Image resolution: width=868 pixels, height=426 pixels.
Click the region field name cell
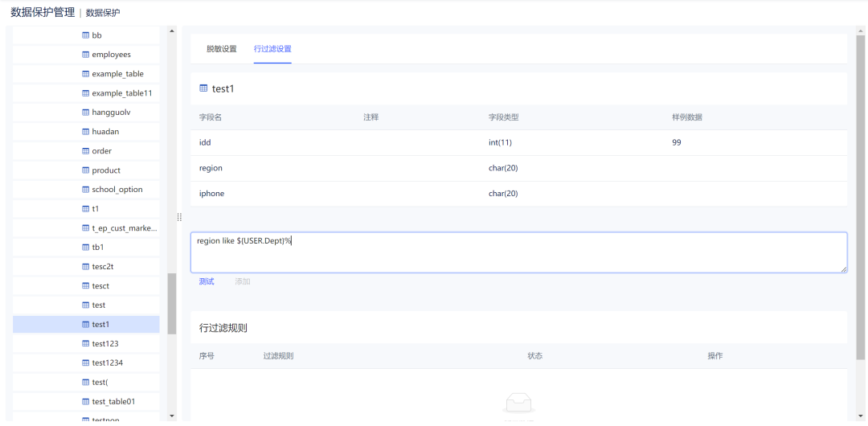point(211,168)
